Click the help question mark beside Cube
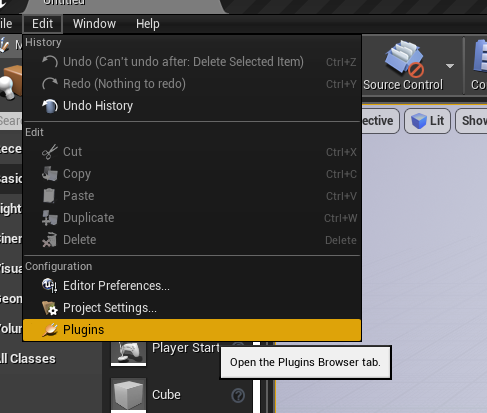The height and width of the screenshot is (413, 487). 238,396
